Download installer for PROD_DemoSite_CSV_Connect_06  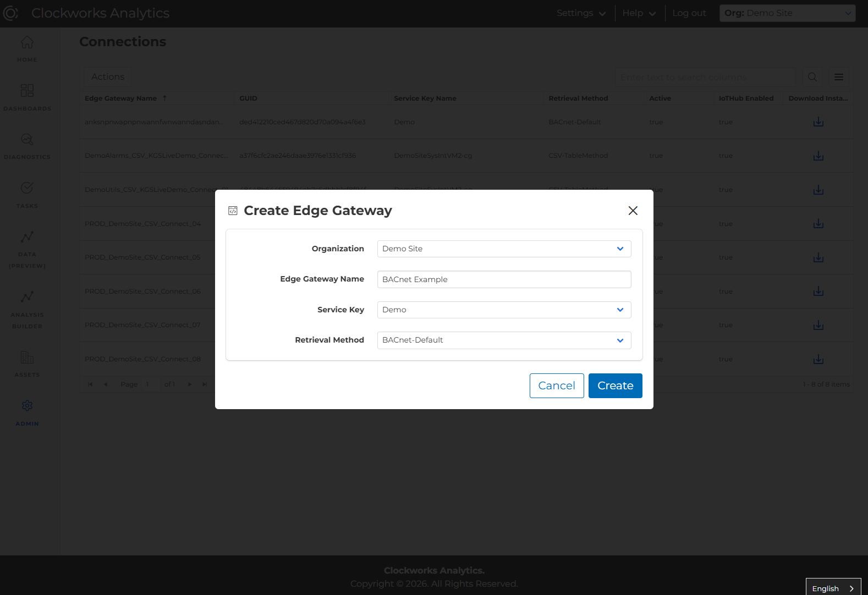tap(818, 291)
